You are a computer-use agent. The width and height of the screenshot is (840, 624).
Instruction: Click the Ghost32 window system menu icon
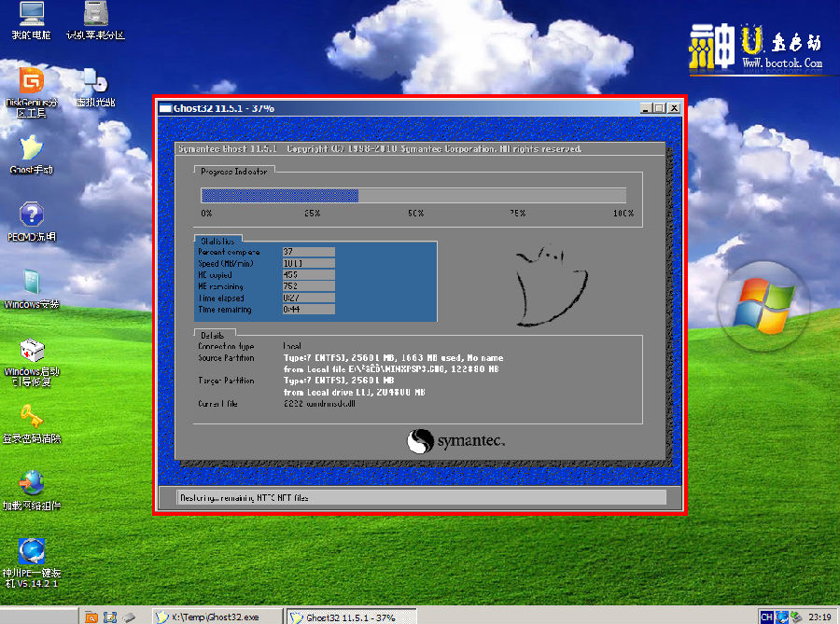point(165,108)
